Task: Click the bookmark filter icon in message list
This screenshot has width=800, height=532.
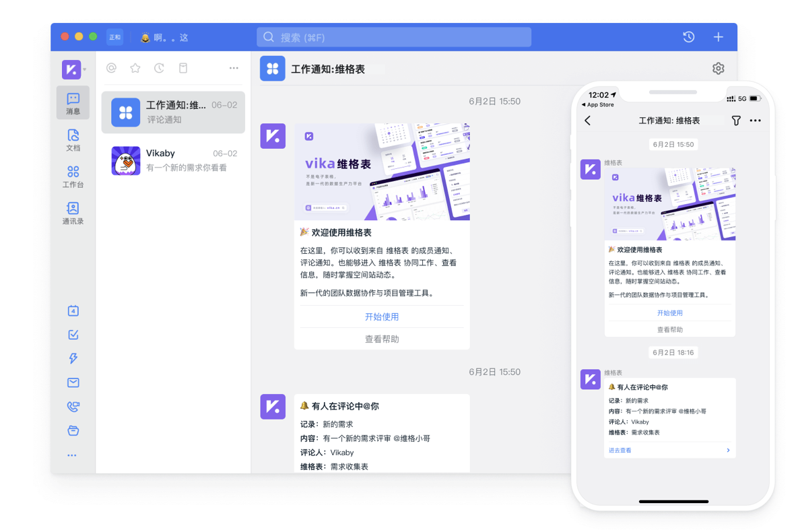Action: 183,68
